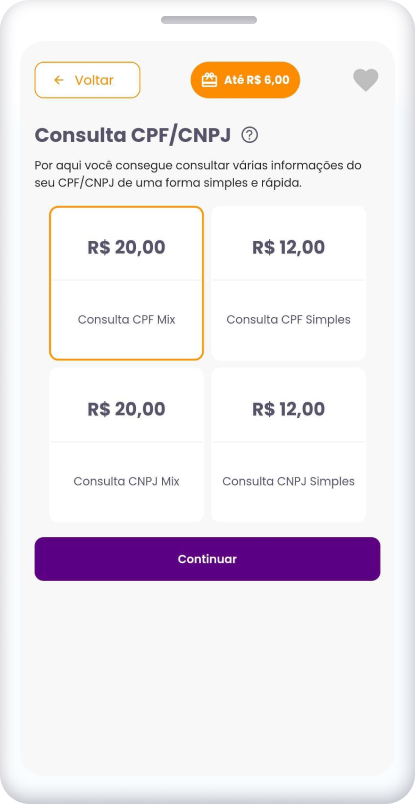
Task: Favorite this service with the heart icon
Action: [x=366, y=80]
